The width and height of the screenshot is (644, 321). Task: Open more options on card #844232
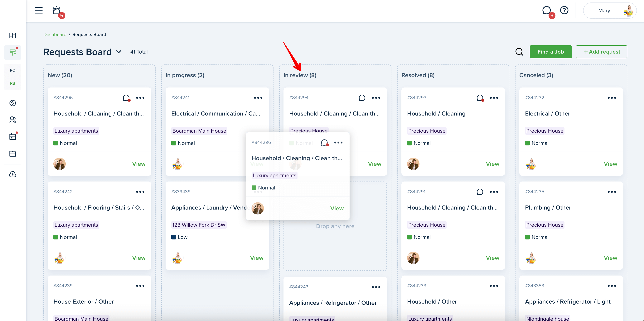[612, 98]
